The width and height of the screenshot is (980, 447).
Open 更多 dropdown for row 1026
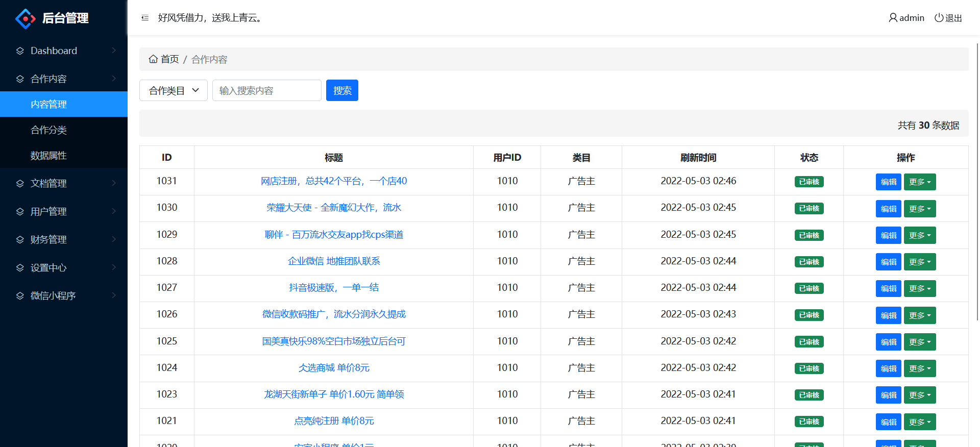point(920,315)
